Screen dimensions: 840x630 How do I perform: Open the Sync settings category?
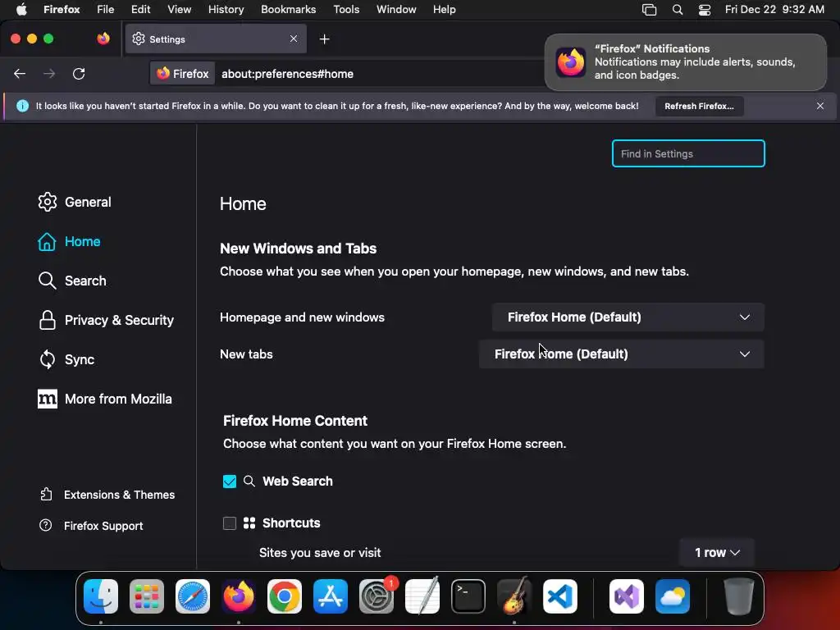coord(66,359)
